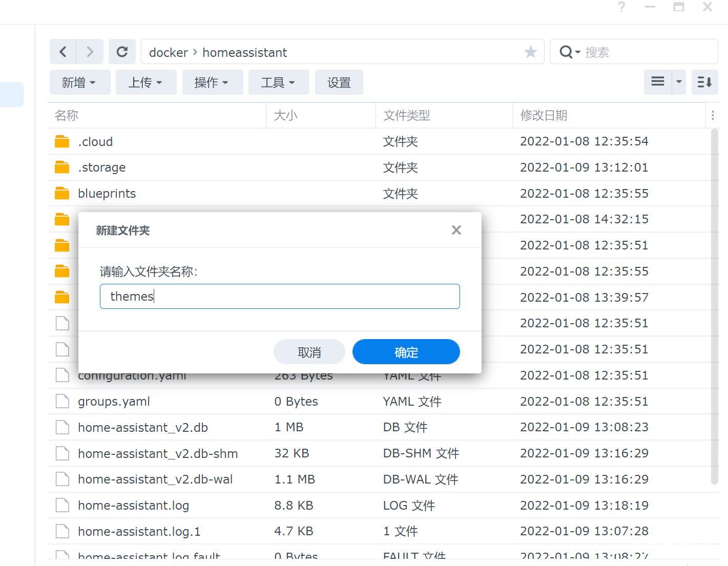The image size is (728, 566).
Task: Cancel the new folder dialog with 取消
Action: click(309, 352)
